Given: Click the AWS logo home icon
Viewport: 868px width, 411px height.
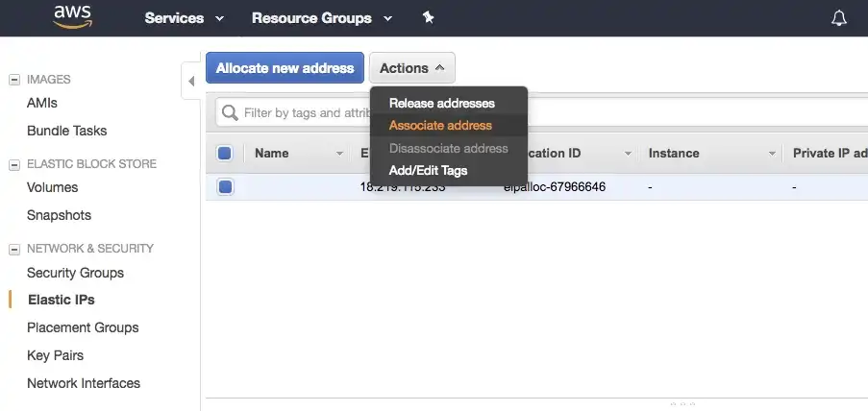Looking at the screenshot, I should click(72, 17).
